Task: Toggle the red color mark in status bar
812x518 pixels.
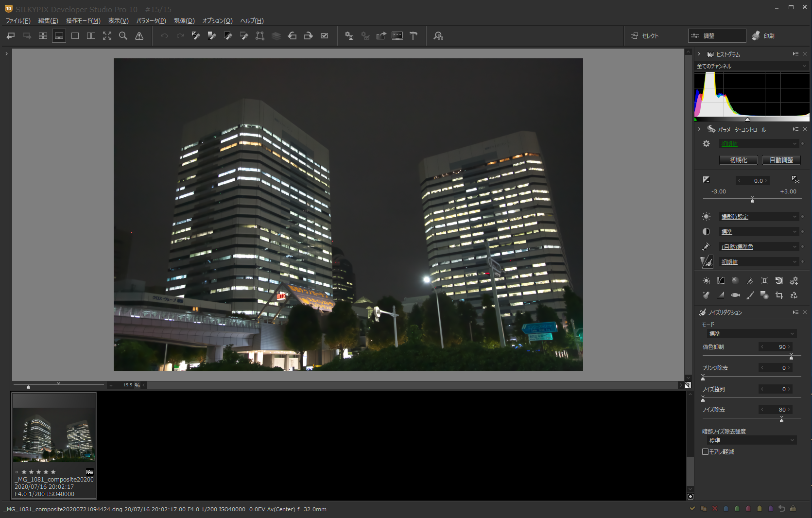Action: coord(748,509)
